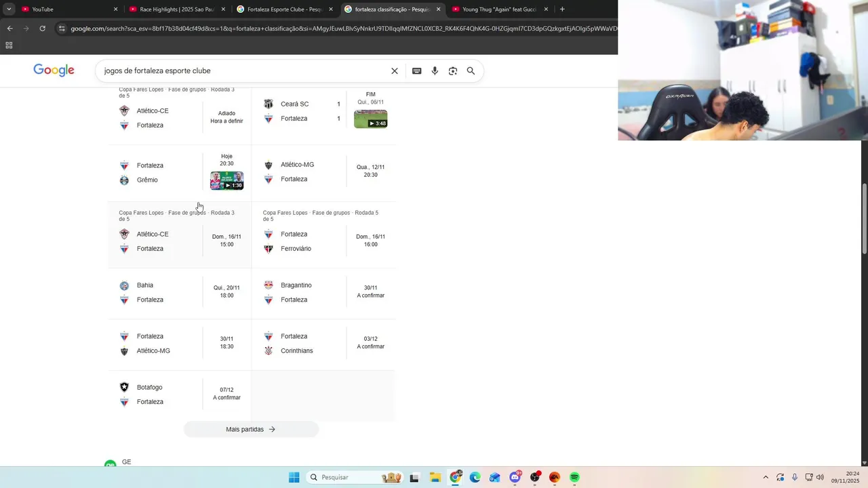Open Discord from the taskbar
The height and width of the screenshot is (488, 868).
[x=515, y=478]
